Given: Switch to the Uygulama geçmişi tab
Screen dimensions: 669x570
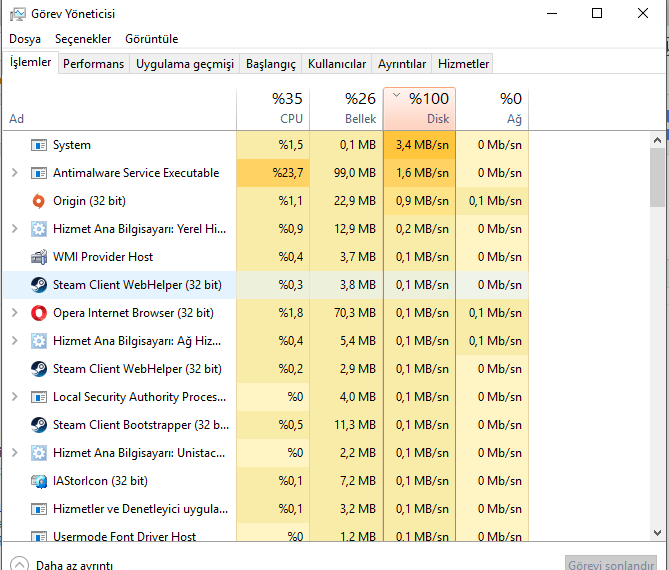Looking at the screenshot, I should 185,64.
